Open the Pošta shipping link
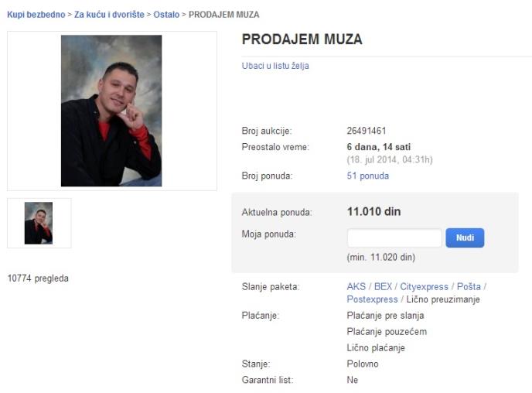The width and height of the screenshot is (532, 393). pos(469,286)
